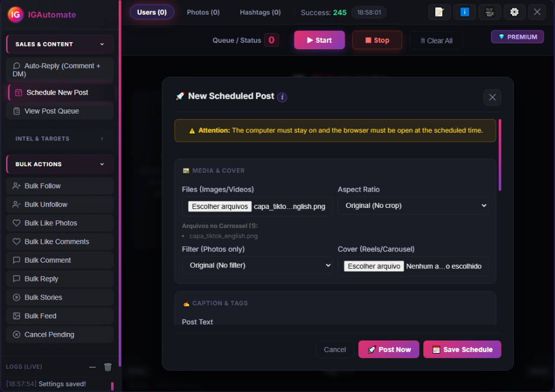Open Auto-Reply (Comment + DM)
Viewport: 555px width, 392px height.
coord(60,70)
